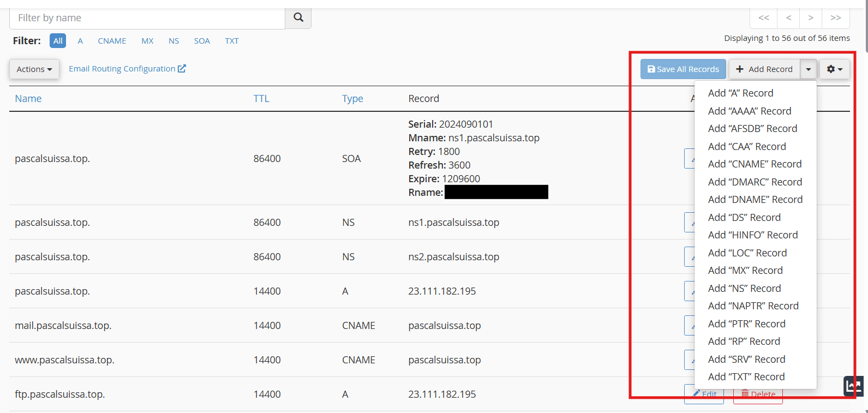Click the SOA type cell
This screenshot has width=868, height=413.
(x=351, y=159)
